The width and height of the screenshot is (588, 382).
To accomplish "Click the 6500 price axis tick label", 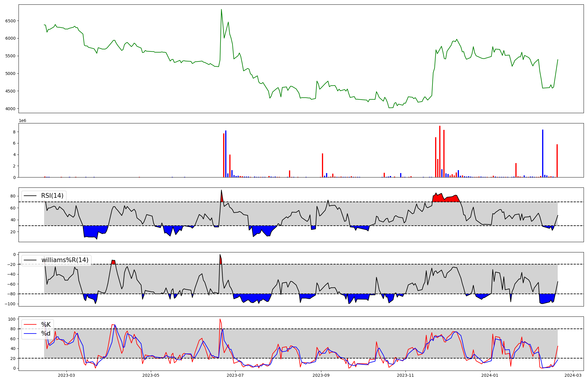I will click(11, 21).
